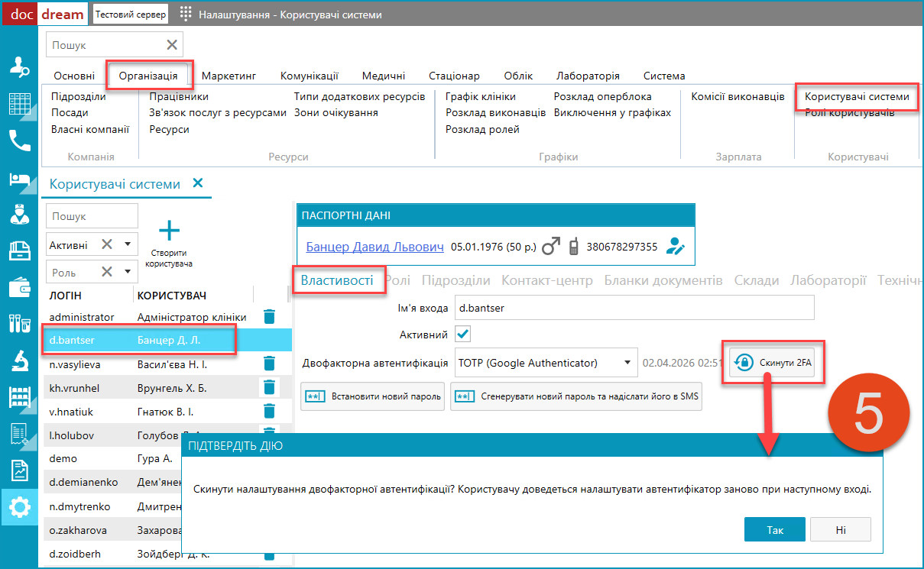Click the Скинути 2FA button
Screen dimensions: 924x569
tap(773, 363)
